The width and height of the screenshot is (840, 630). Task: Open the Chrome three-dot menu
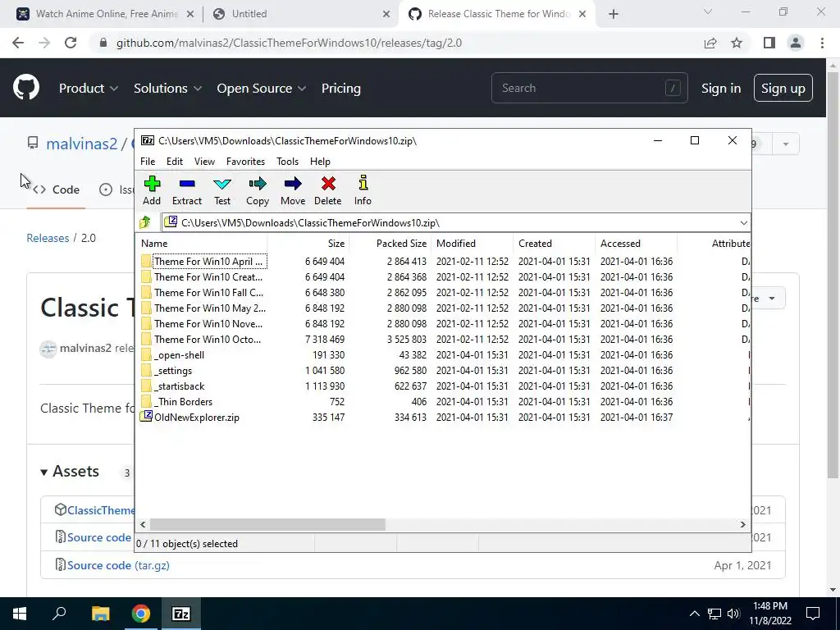tap(822, 43)
